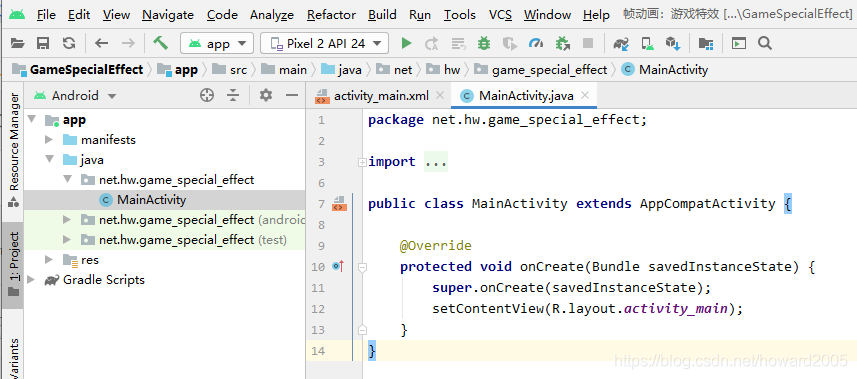Expand the res folder arrow
This screenshot has width=857, height=379.
(49, 260)
